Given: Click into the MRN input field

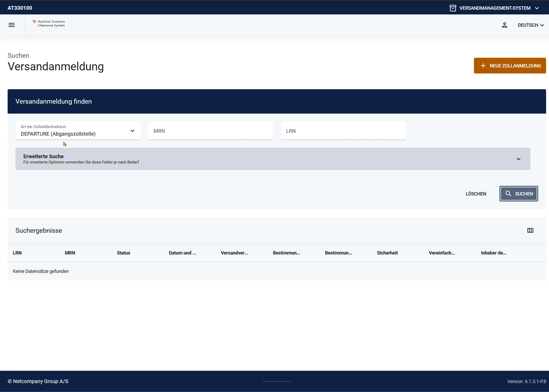Looking at the screenshot, I should pos(210,131).
